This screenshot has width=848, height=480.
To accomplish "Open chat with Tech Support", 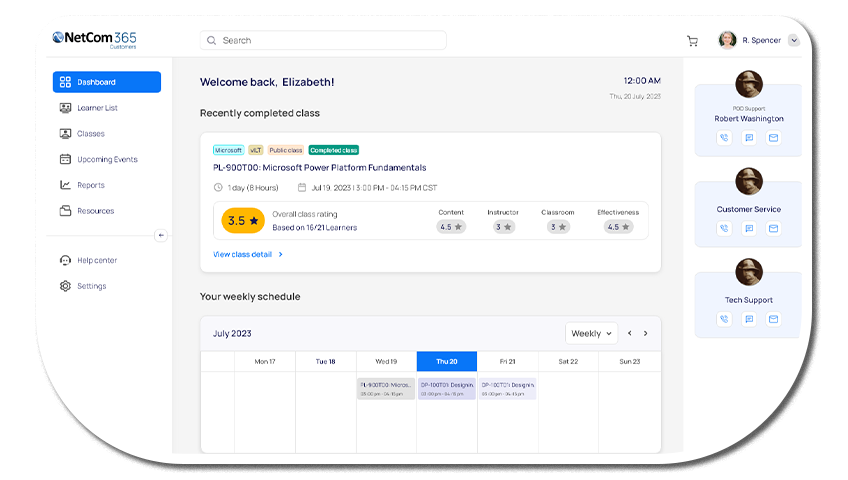I will pos(748,320).
